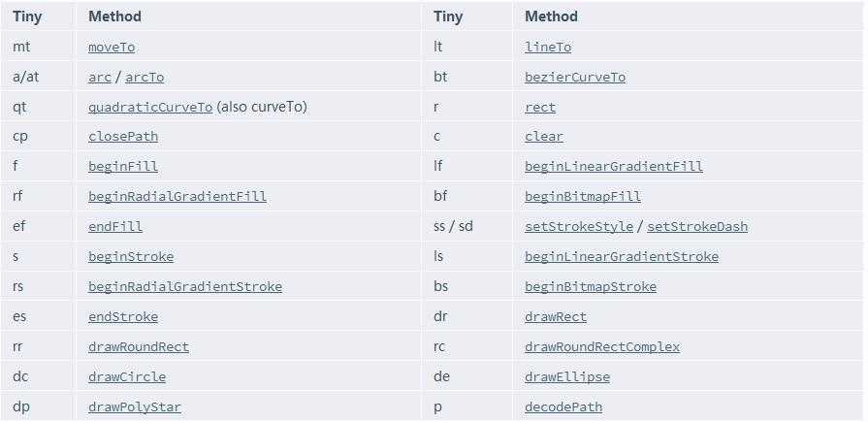The image size is (868, 422).
Task: Click the drawPolyStar link
Action: click(x=135, y=407)
